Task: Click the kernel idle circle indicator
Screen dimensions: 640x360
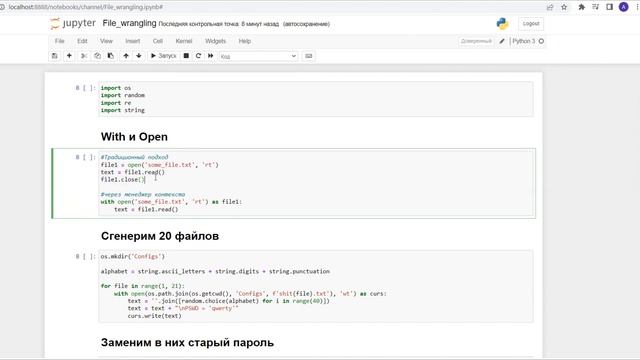Action: [x=541, y=41]
